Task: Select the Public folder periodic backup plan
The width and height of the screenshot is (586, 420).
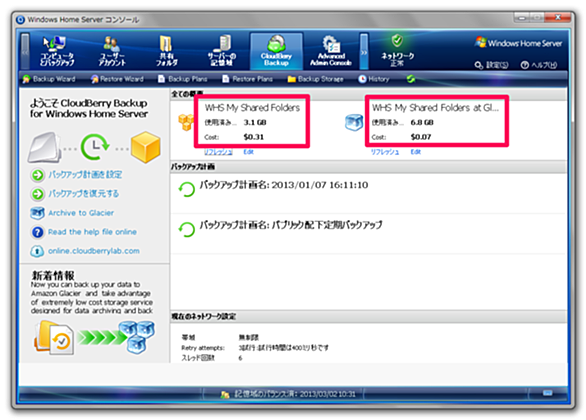Action: tap(291, 225)
